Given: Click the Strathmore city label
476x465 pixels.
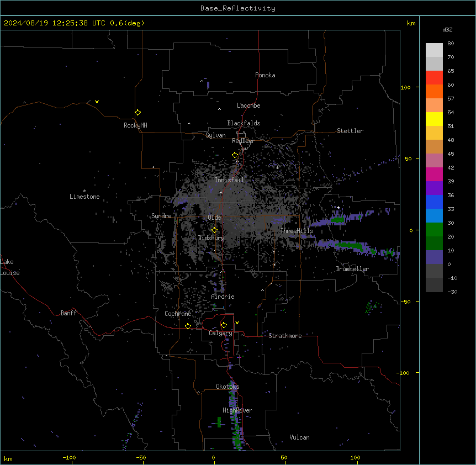Looking at the screenshot, I should (285, 336).
